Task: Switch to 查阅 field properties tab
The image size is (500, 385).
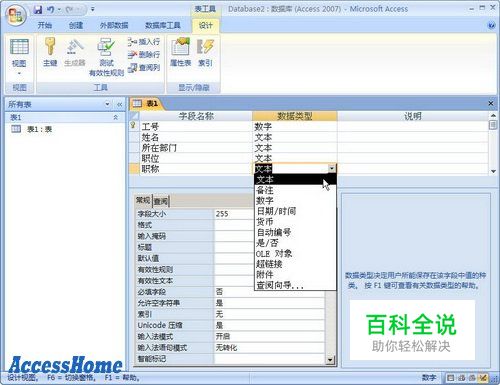Action: [161, 201]
